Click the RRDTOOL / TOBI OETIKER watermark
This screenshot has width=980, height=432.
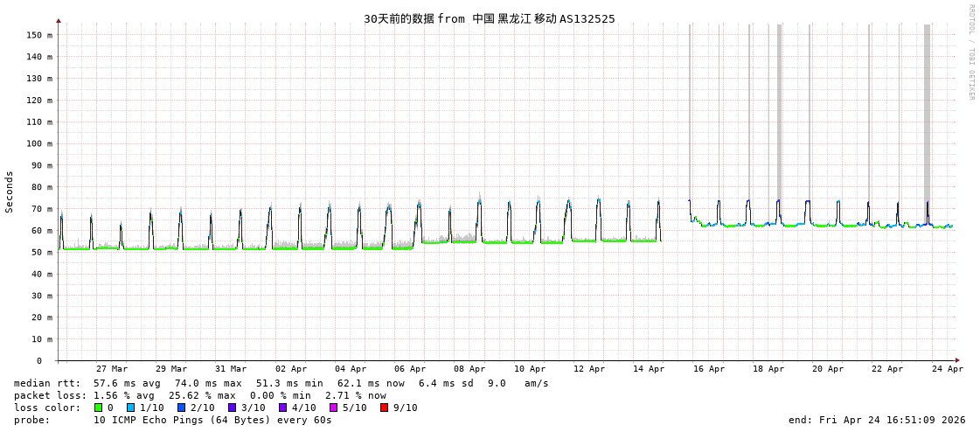coord(970,52)
